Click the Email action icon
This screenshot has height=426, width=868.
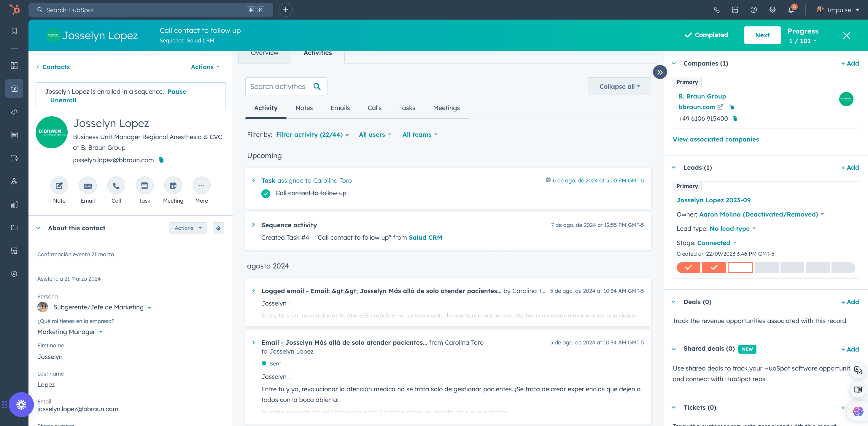(x=88, y=185)
